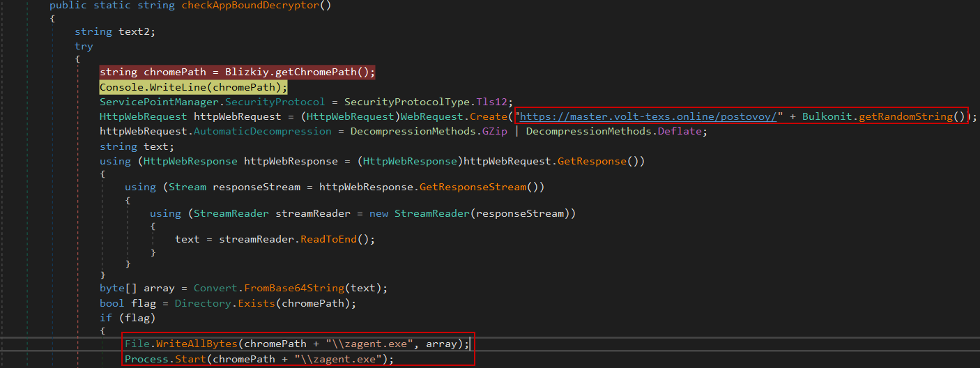Click the Bulkonit class reference

[x=827, y=116]
